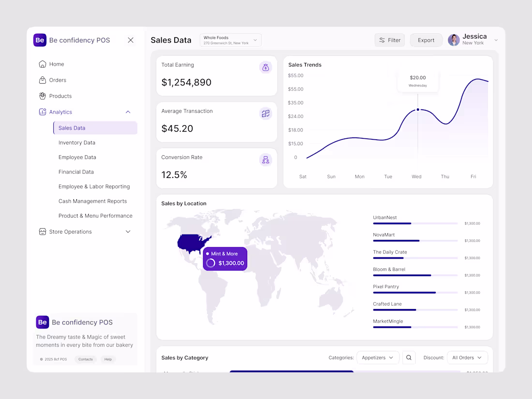Click the Export button

[426, 40]
